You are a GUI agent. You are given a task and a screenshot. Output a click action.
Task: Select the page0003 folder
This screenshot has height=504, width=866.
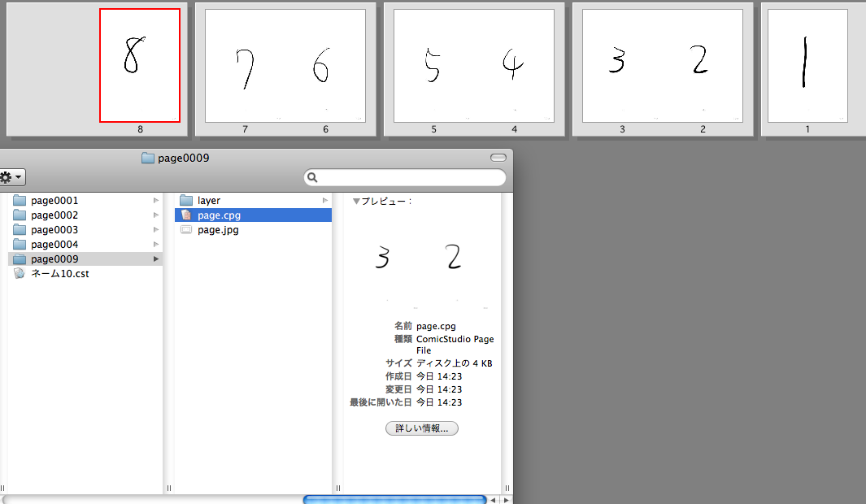[54, 229]
